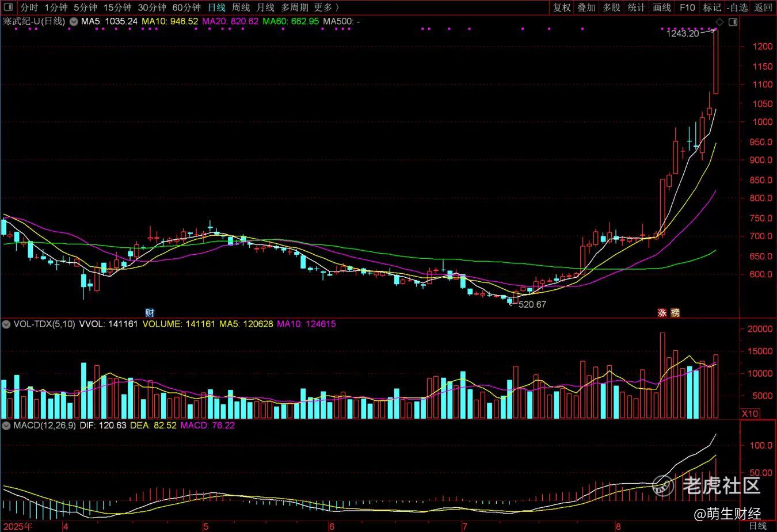Click the latest tall red candlestick
The image size is (777, 532).
(716, 62)
